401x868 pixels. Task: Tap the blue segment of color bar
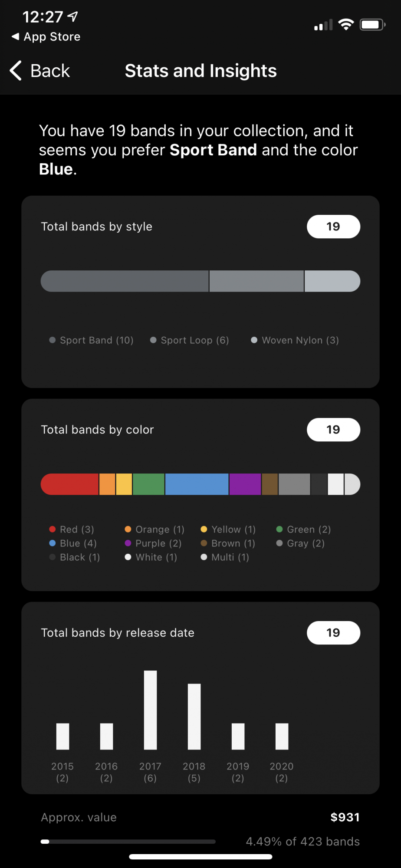tap(197, 484)
